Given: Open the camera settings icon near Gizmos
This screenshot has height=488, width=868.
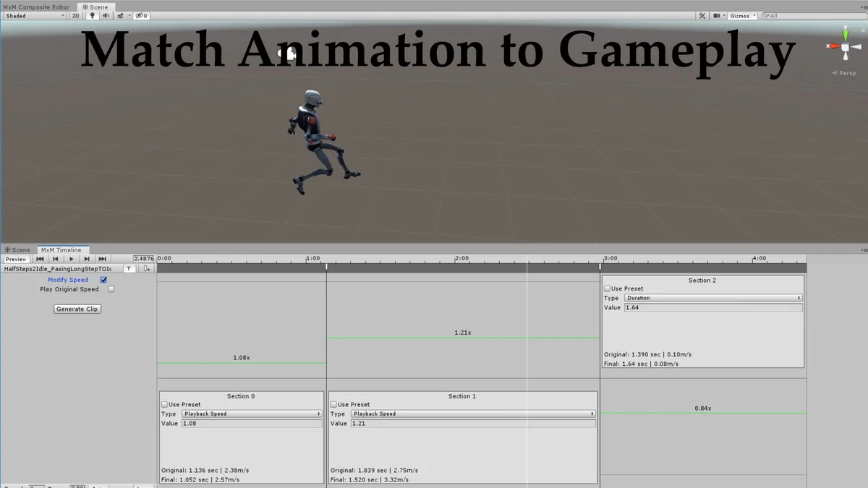Looking at the screenshot, I should click(716, 15).
